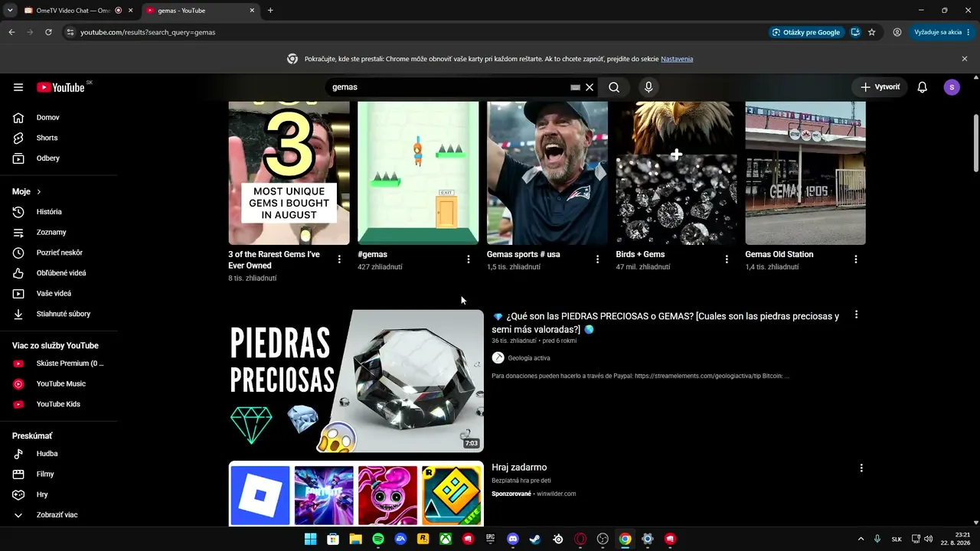Image resolution: width=980 pixels, height=551 pixels.
Task: Open YouTube notifications bell
Action: (x=923, y=87)
